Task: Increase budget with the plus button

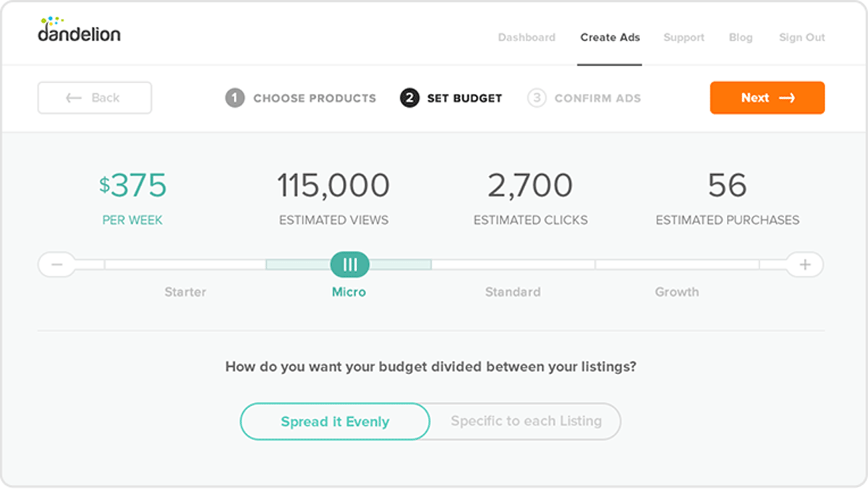Action: coord(805,265)
